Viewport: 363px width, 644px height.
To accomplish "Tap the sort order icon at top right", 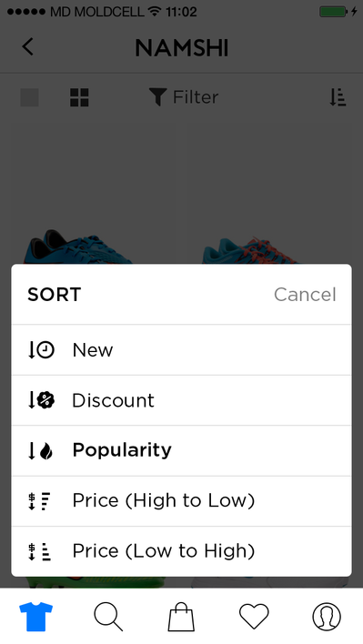I will click(338, 97).
